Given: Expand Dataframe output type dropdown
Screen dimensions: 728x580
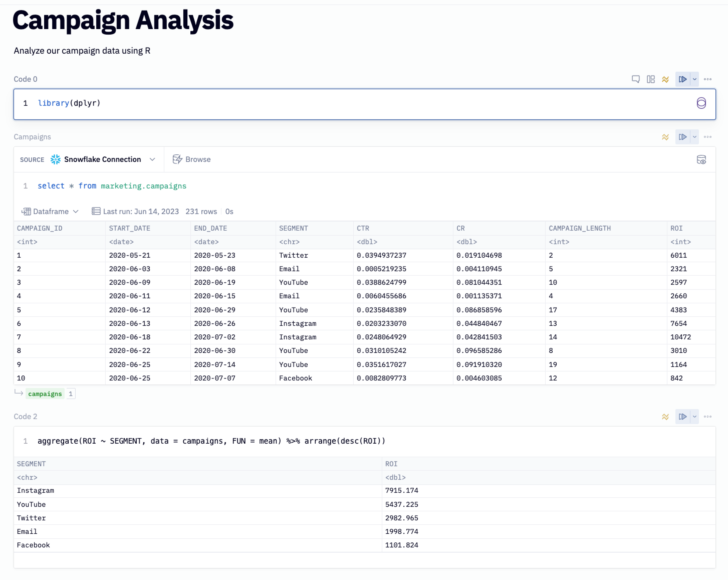Looking at the screenshot, I should point(51,212).
